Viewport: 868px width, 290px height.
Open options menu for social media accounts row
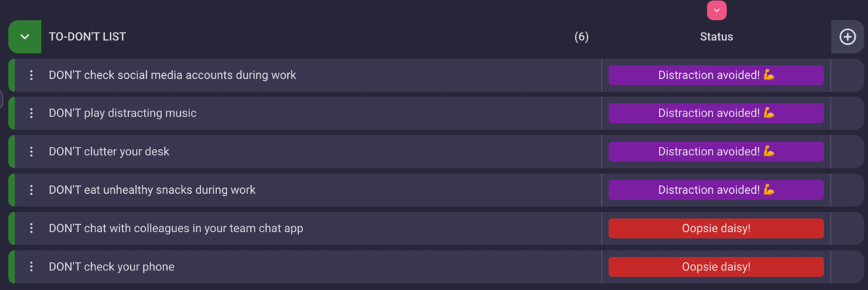click(x=31, y=75)
